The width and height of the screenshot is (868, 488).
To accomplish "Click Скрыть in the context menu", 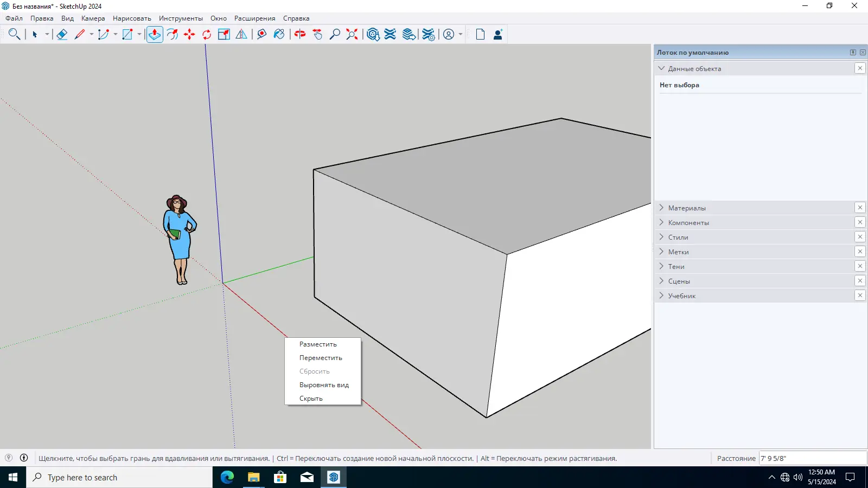I will coord(311,399).
